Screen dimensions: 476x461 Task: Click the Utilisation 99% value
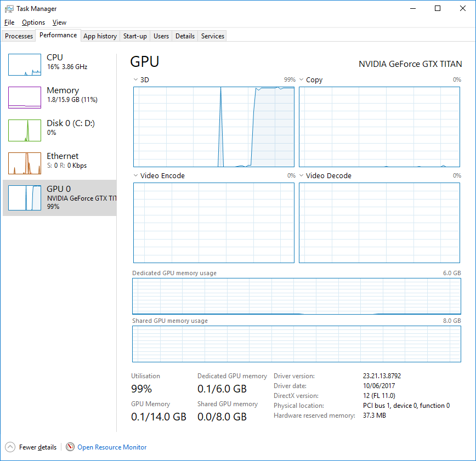tap(141, 389)
